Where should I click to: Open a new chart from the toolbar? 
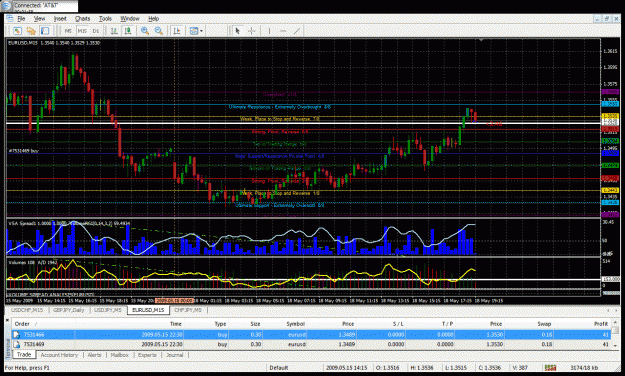pyautogui.click(x=17, y=31)
